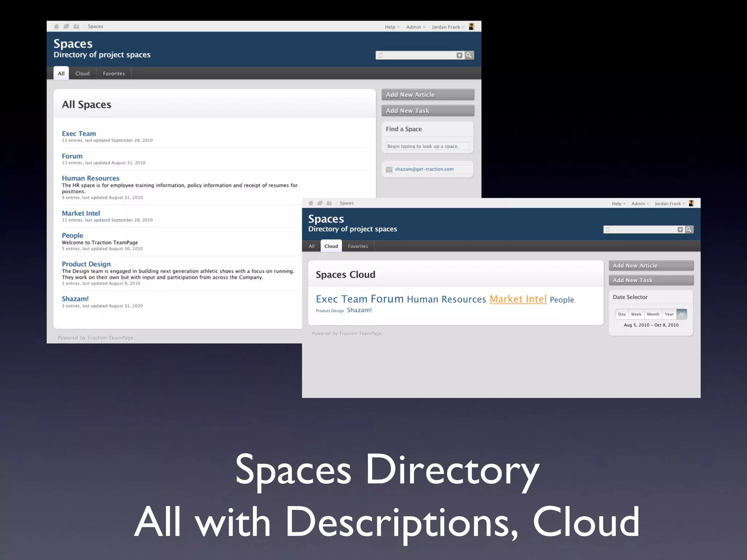Click Add New Article in back window
Image resolution: width=747 pixels, height=560 pixels.
tap(428, 94)
